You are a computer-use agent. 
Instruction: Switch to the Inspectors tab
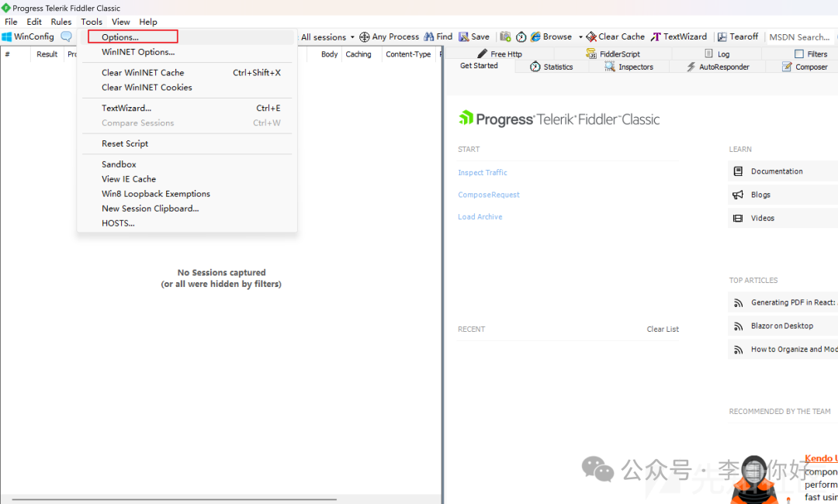pyautogui.click(x=628, y=67)
